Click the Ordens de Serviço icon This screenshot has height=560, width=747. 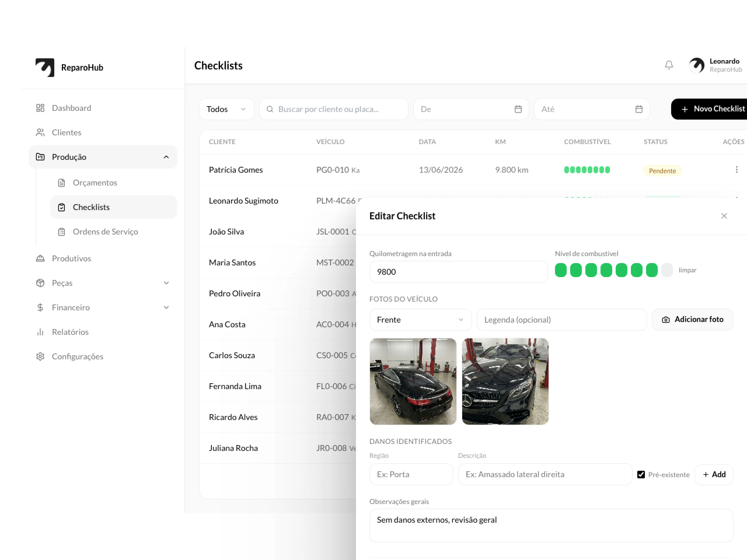tap(62, 232)
